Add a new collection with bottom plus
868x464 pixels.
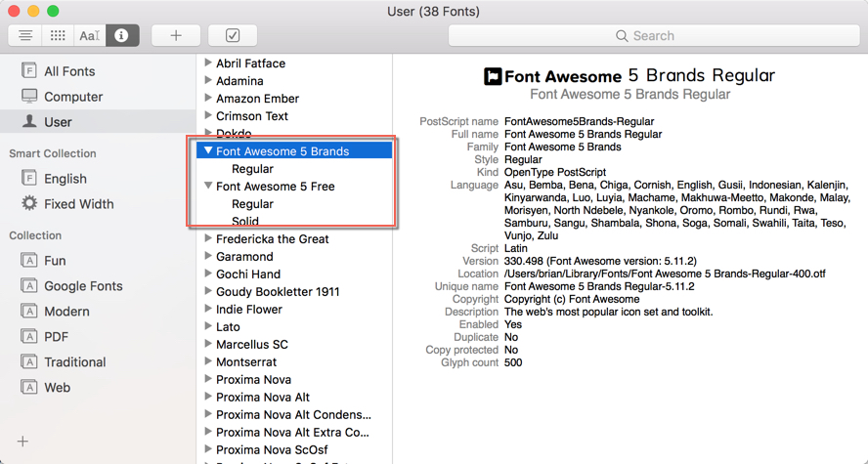22,442
